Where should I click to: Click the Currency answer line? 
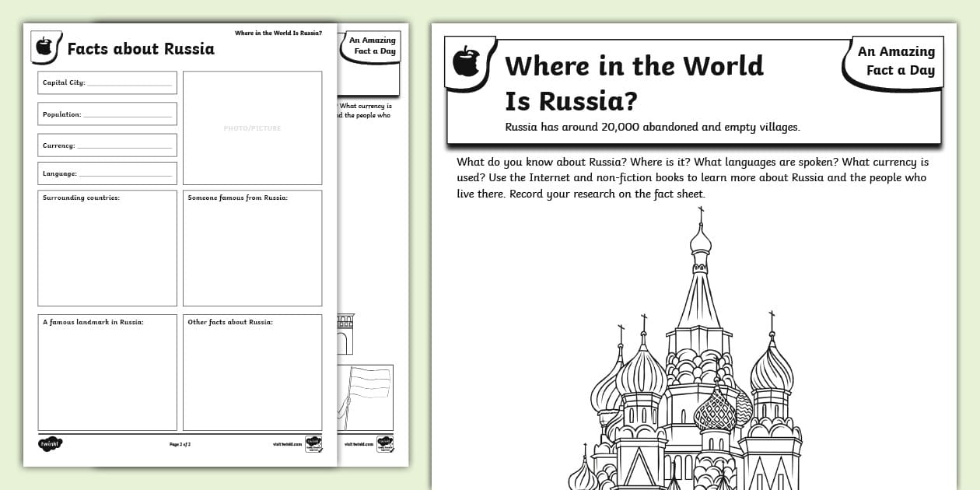pyautogui.click(x=127, y=146)
